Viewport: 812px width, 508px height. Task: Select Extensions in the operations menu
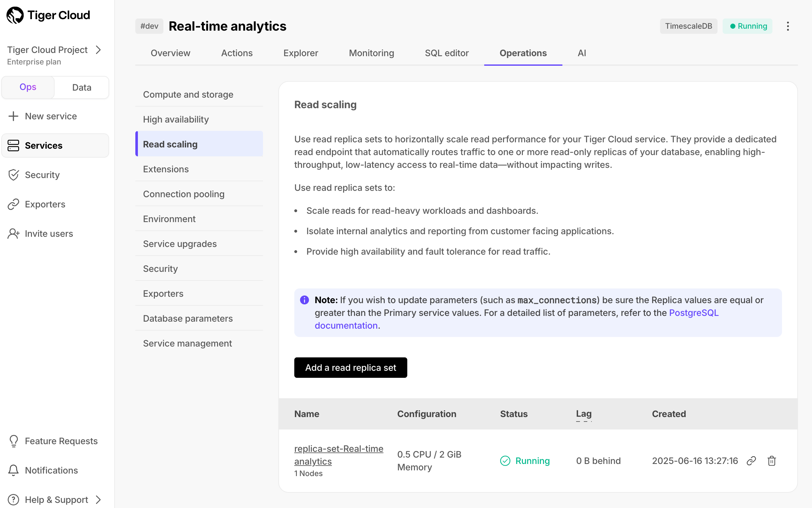tap(199, 169)
